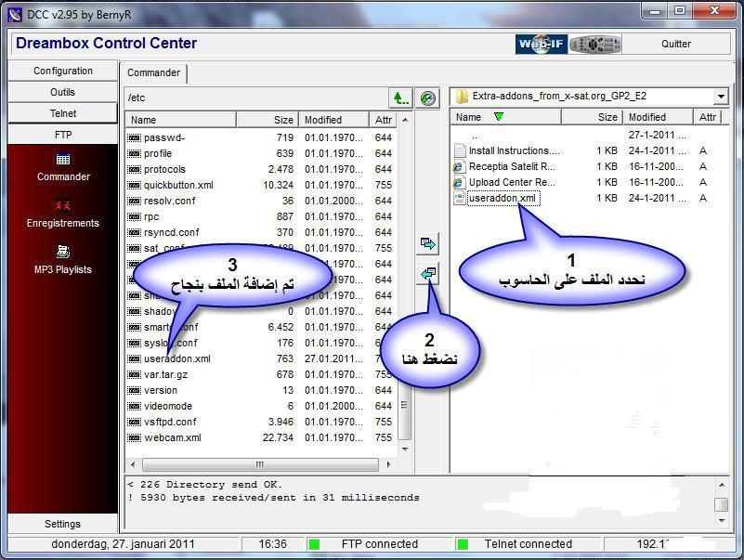Viewport: 744px width, 560px height.
Task: Open the remote control image button
Action: coord(595,45)
